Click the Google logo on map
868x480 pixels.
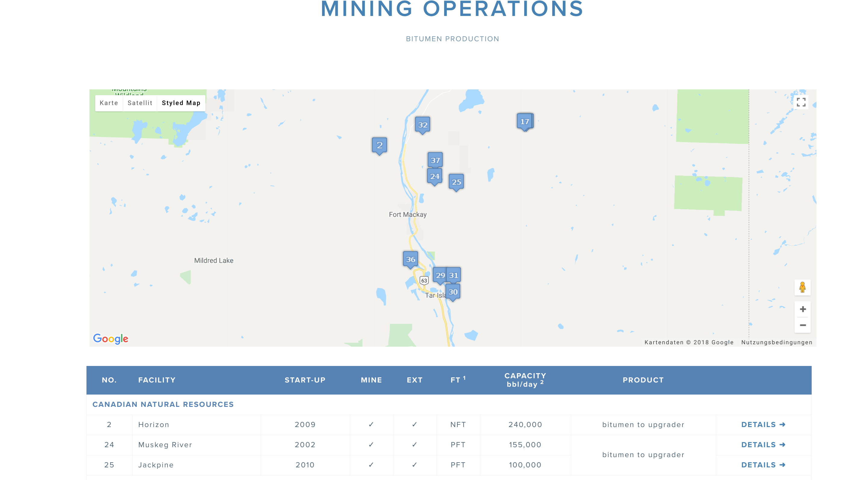111,338
